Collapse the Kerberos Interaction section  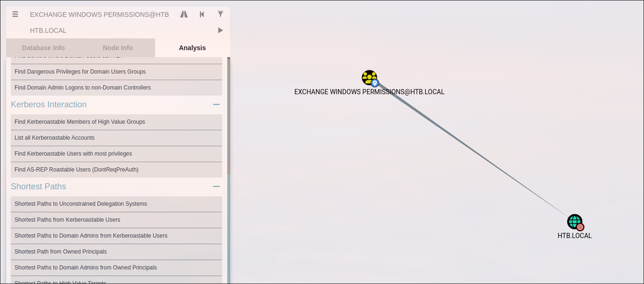tap(216, 105)
